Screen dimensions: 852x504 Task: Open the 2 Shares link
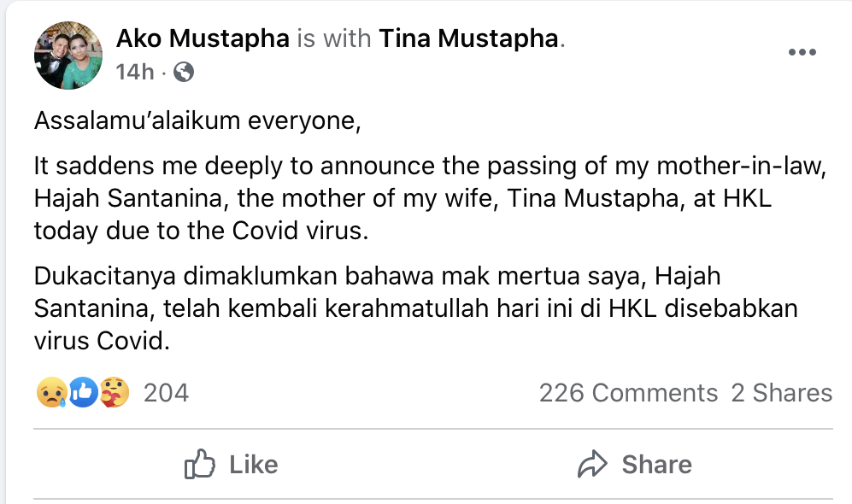tap(781, 393)
